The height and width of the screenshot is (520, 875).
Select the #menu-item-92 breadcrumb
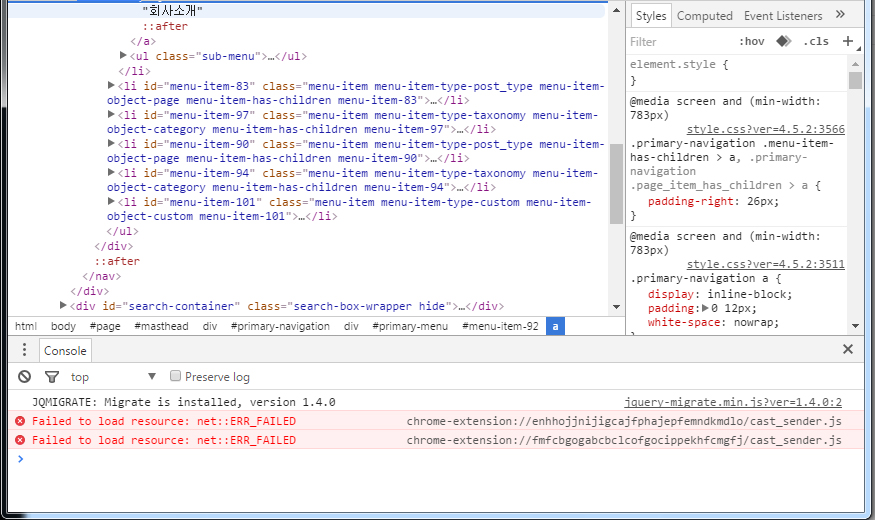[x=500, y=326]
